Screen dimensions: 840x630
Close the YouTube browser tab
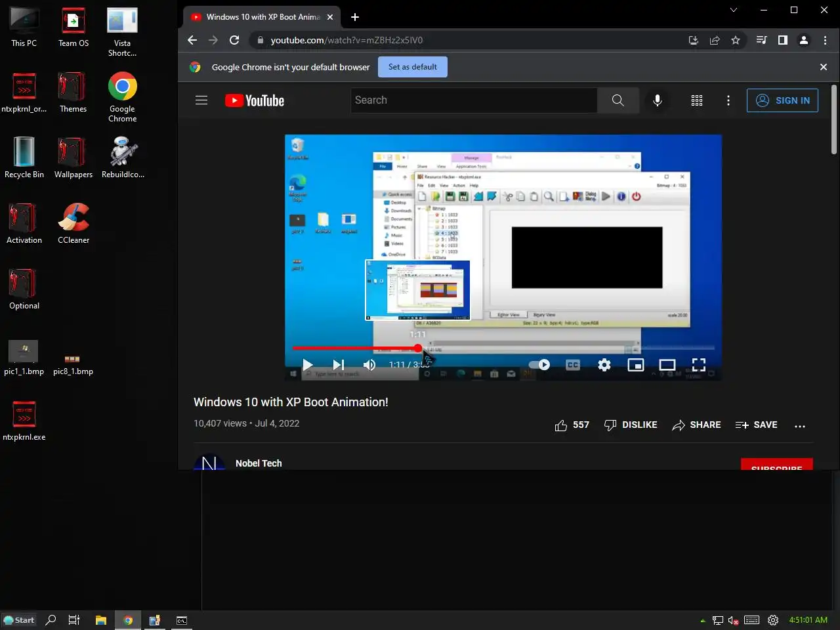tap(330, 17)
